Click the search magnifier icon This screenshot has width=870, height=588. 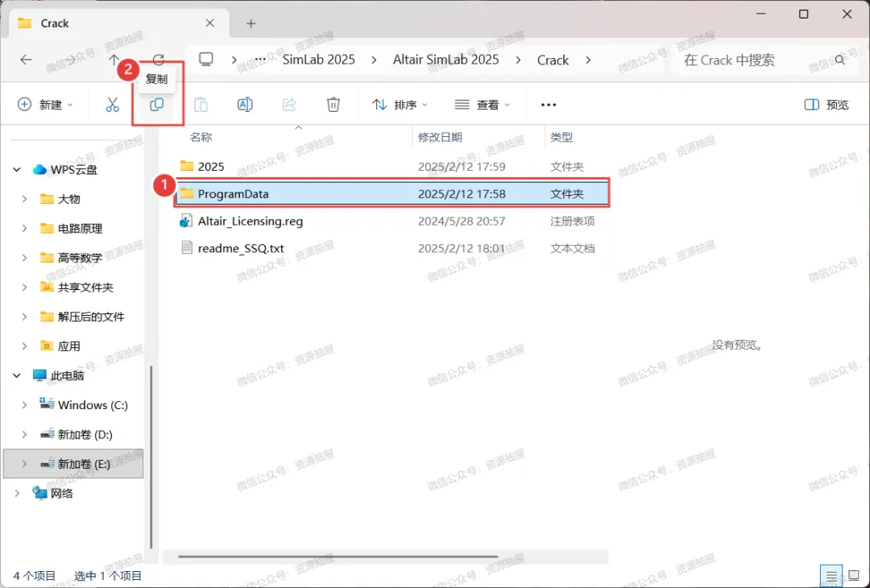point(840,60)
